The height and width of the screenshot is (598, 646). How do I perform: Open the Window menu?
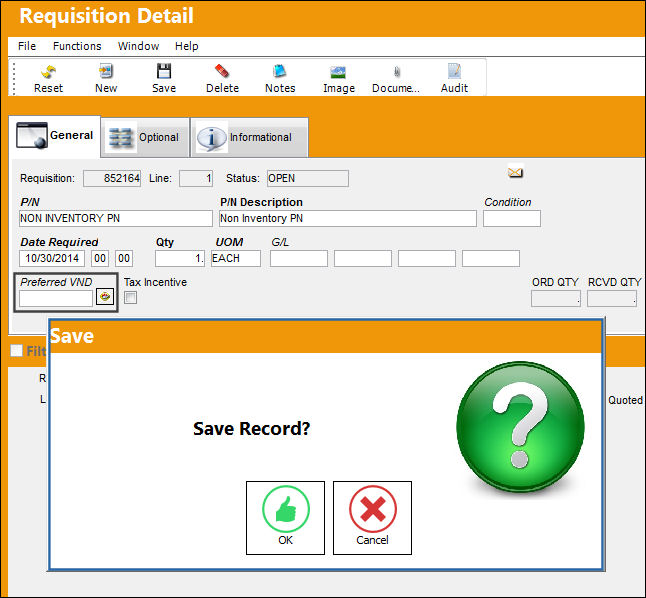138,46
